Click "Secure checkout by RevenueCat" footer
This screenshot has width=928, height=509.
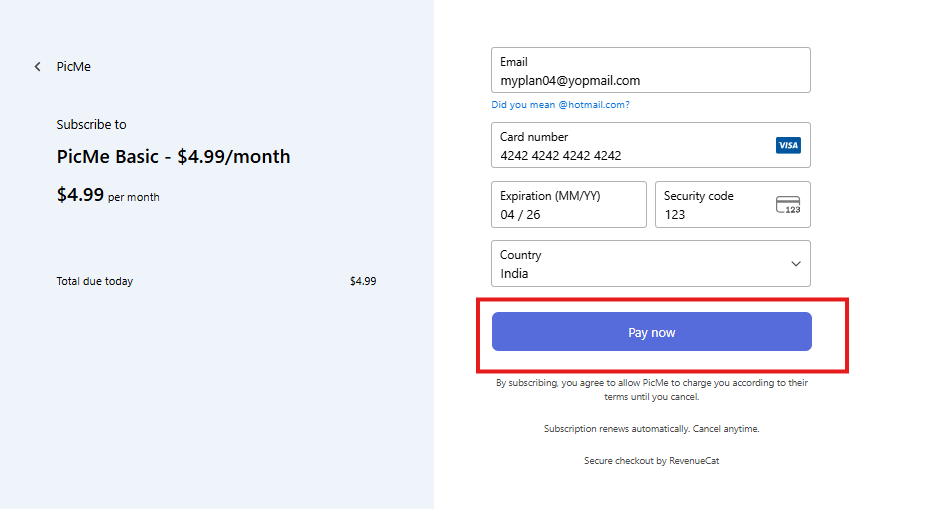click(x=651, y=461)
